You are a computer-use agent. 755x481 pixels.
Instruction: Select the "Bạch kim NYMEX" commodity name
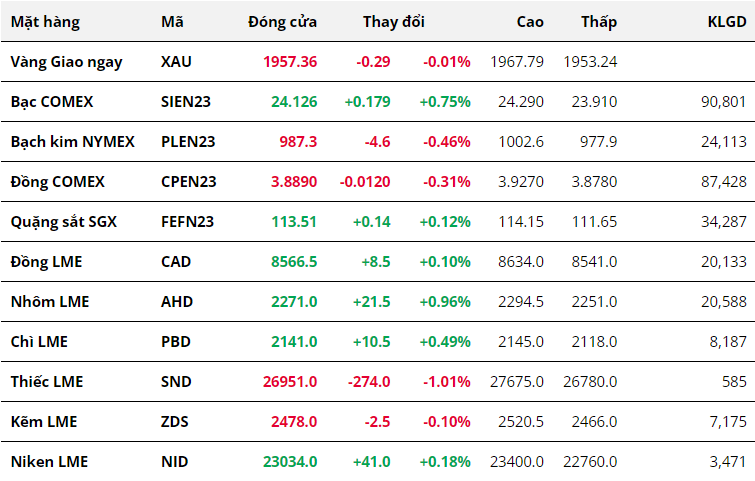point(72,141)
